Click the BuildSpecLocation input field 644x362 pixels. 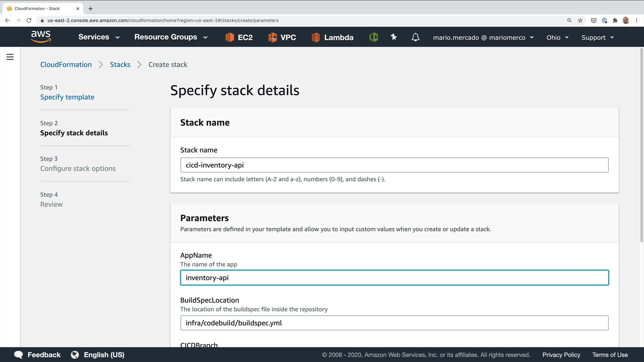[394, 323]
